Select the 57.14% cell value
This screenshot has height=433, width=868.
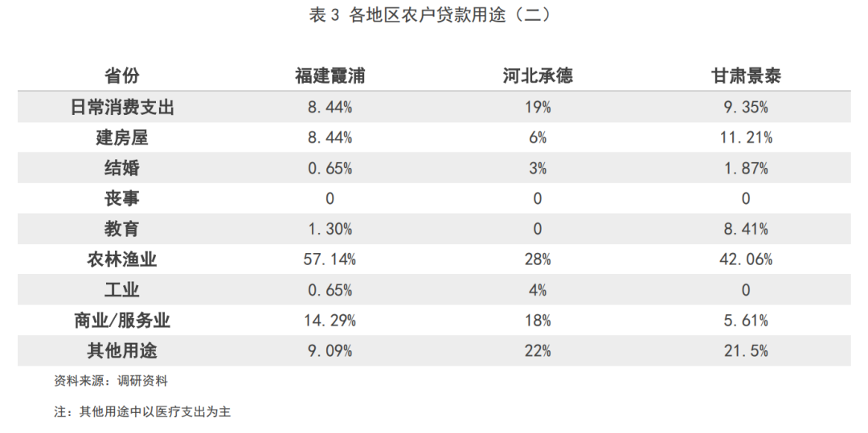(330, 259)
